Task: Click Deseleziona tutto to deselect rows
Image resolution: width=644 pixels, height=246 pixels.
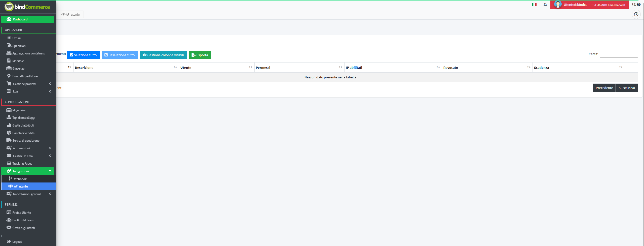Action: (120, 55)
